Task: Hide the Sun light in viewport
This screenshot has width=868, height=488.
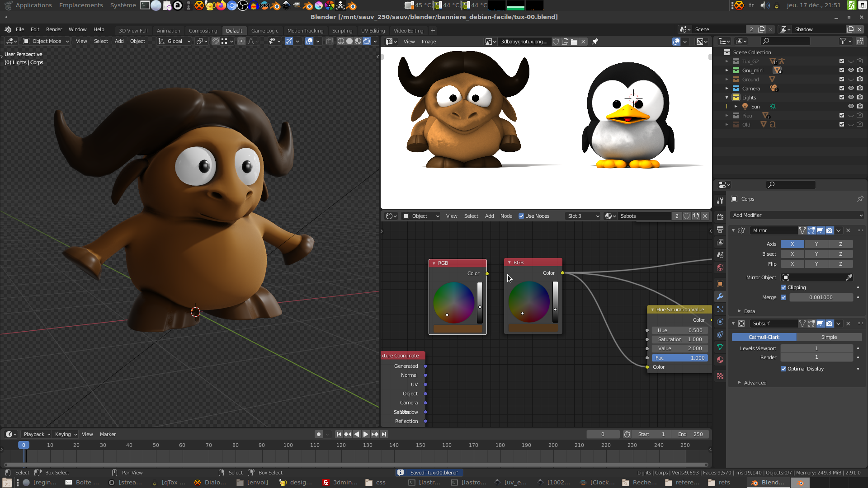Action: click(851, 106)
